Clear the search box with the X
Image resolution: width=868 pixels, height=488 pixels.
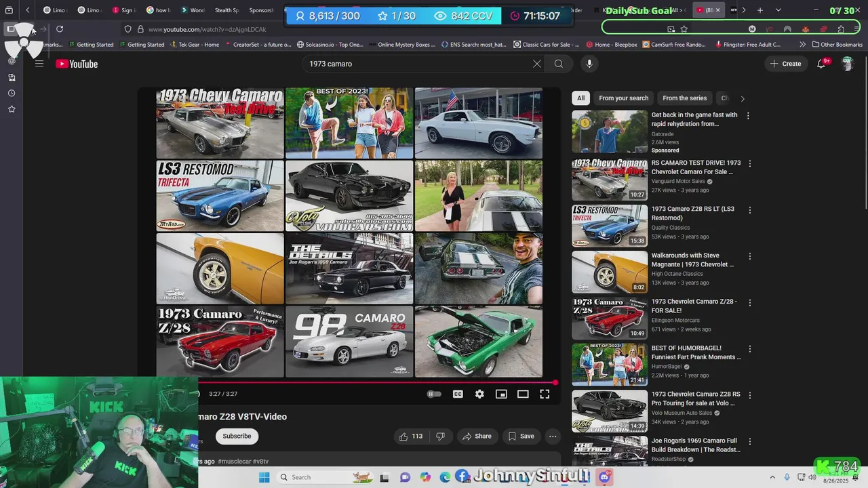click(x=536, y=64)
